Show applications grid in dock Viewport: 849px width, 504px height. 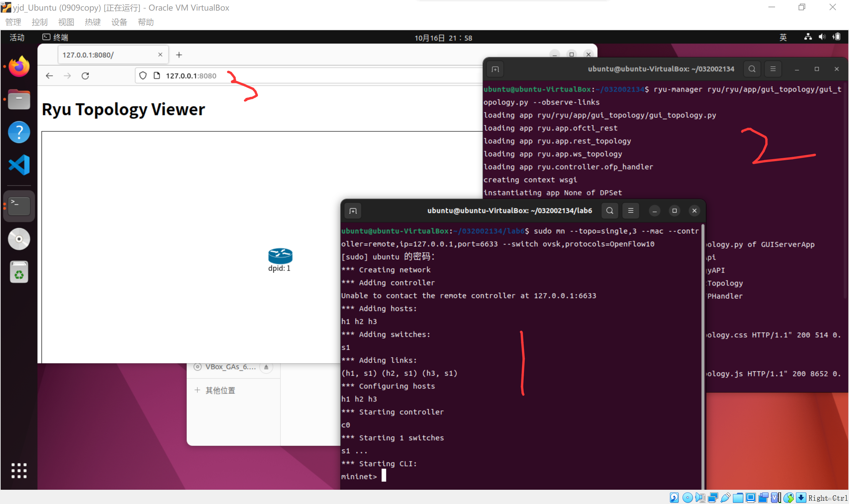[19, 471]
